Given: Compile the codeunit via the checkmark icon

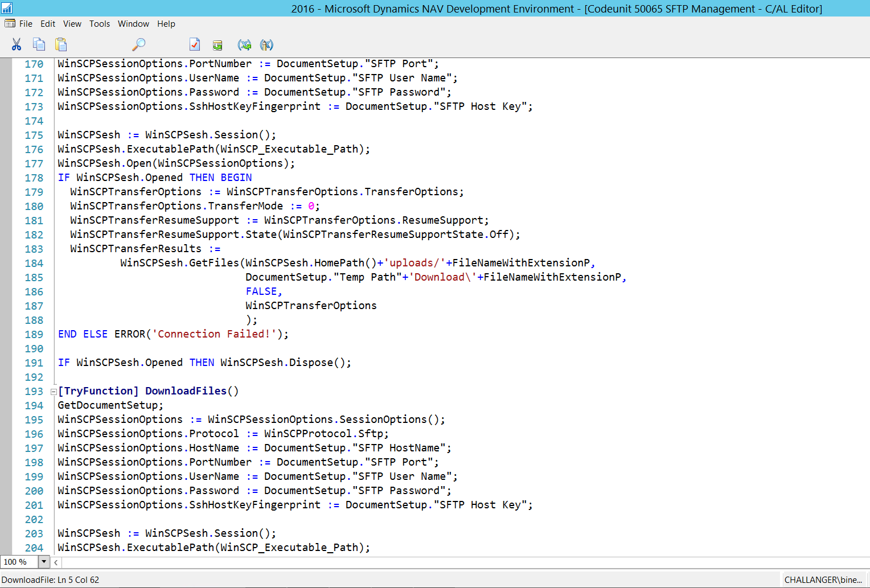Looking at the screenshot, I should pos(195,44).
